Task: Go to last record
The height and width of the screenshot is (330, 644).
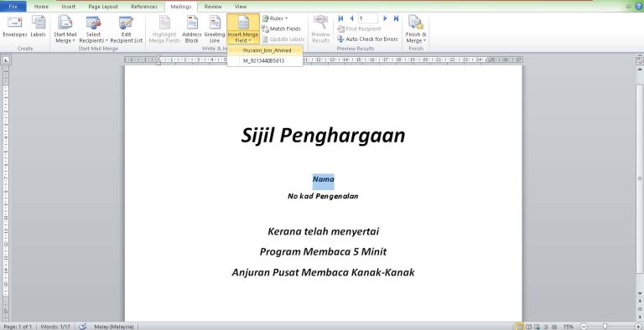Action: 396,18
